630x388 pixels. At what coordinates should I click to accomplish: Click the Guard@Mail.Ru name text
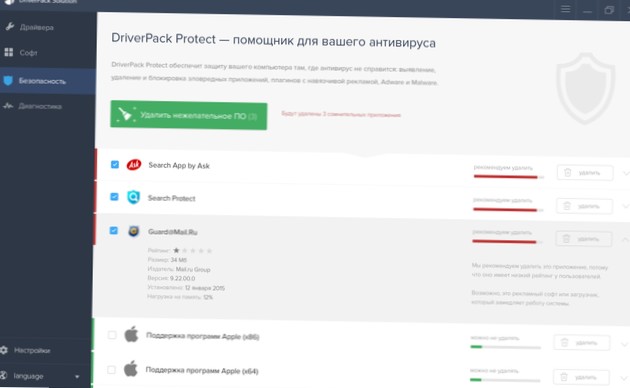[x=173, y=232]
